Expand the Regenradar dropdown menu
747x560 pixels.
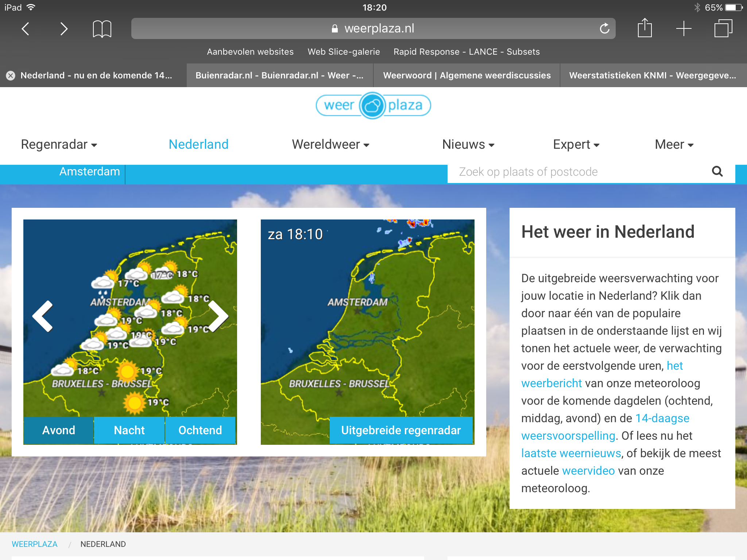tap(59, 145)
